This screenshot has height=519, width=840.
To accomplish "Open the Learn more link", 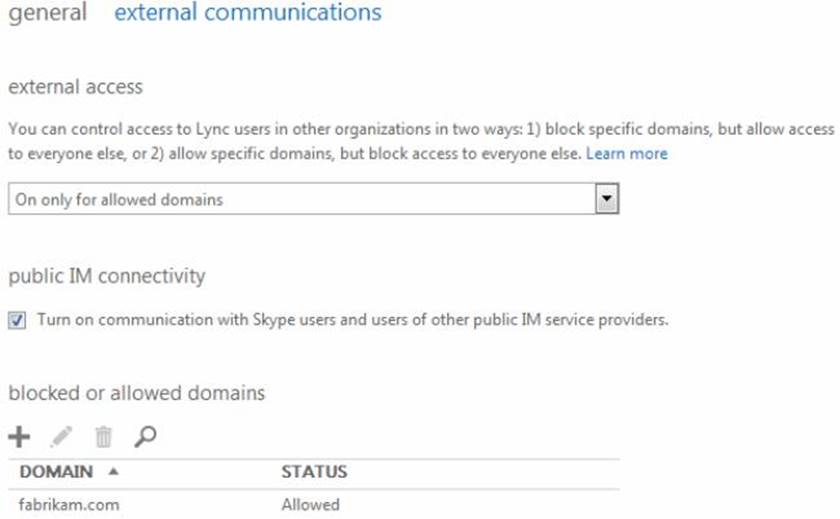I will [x=626, y=154].
